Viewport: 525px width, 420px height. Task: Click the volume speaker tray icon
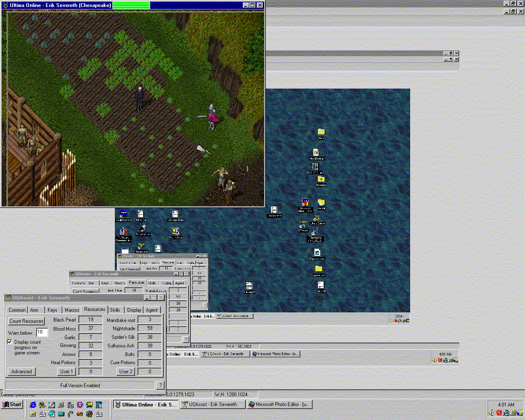[491, 413]
